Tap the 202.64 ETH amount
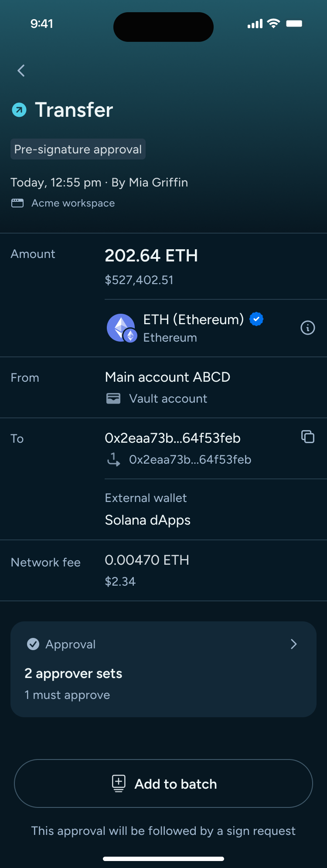The width and height of the screenshot is (327, 868). point(151,256)
